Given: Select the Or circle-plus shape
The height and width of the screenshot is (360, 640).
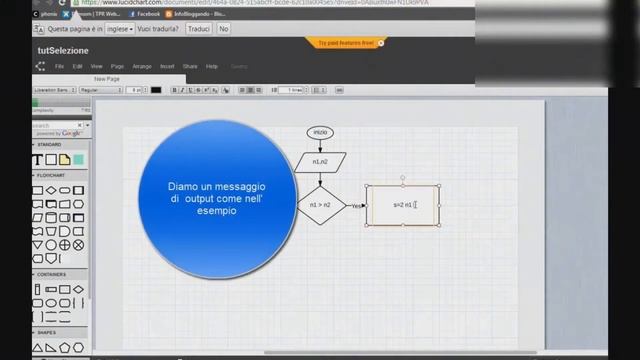Looking at the screenshot, I should click(64, 245).
